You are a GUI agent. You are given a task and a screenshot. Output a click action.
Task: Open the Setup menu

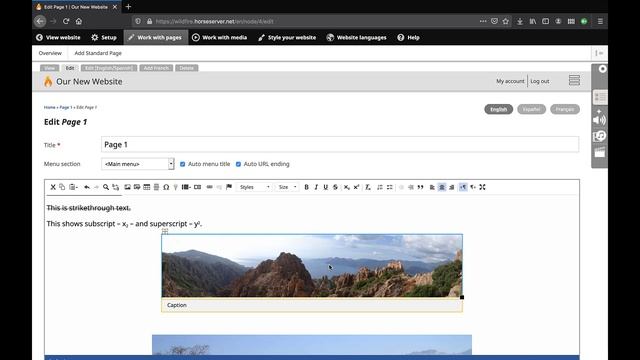tap(104, 37)
